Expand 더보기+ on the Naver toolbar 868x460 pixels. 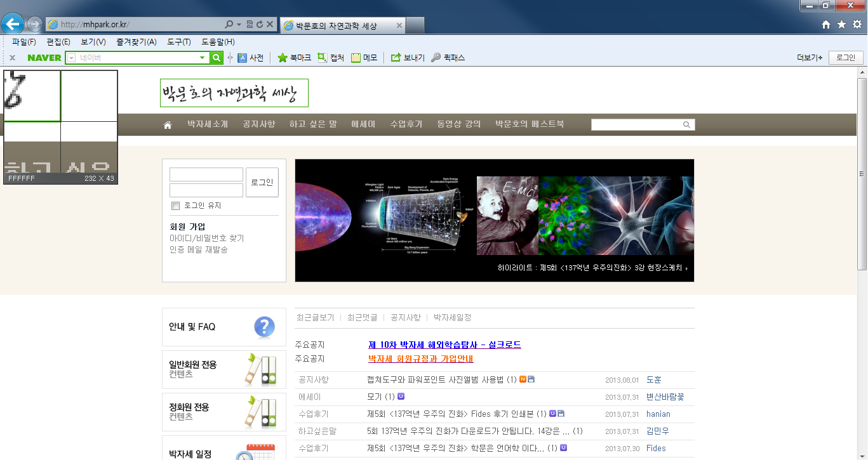tap(810, 58)
